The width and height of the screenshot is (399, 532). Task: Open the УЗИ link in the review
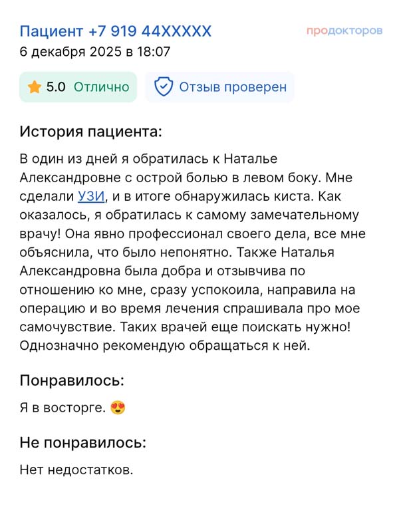tap(91, 196)
